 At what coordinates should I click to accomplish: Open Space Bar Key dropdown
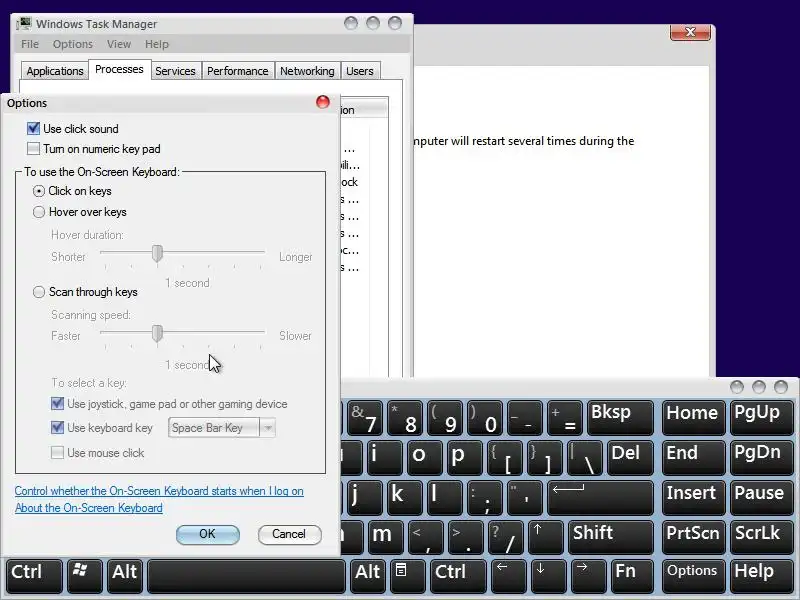pos(267,428)
